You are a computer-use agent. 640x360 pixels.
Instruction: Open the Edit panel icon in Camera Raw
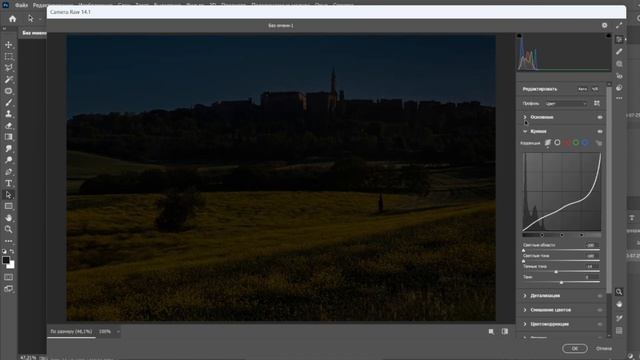(x=619, y=40)
